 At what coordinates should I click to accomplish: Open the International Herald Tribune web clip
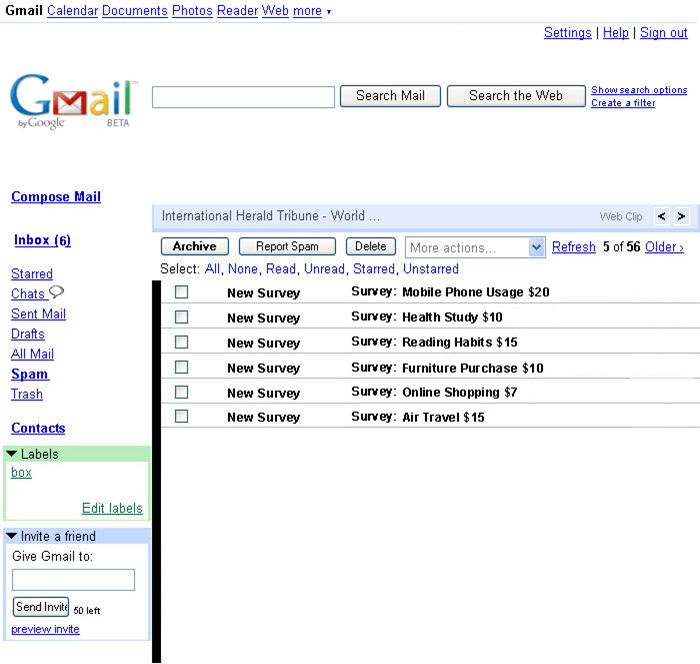271,216
